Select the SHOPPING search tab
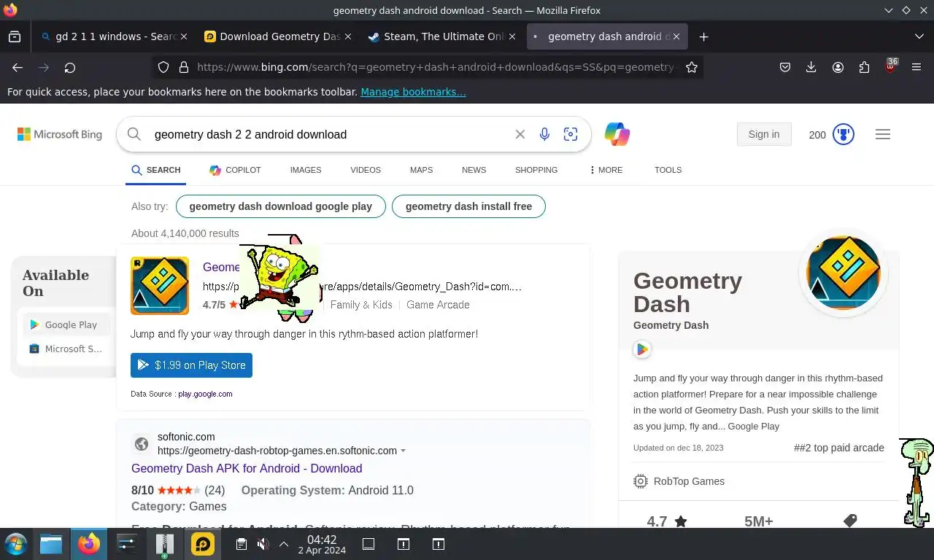This screenshot has height=560, width=934. (536, 170)
